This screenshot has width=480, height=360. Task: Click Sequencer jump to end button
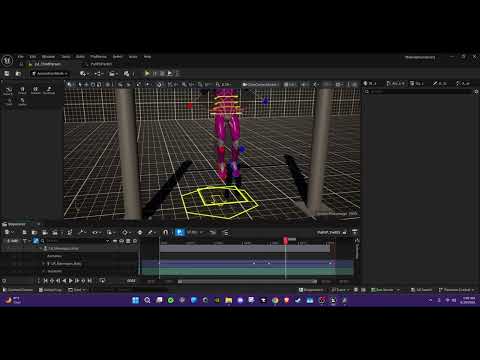coord(89,281)
